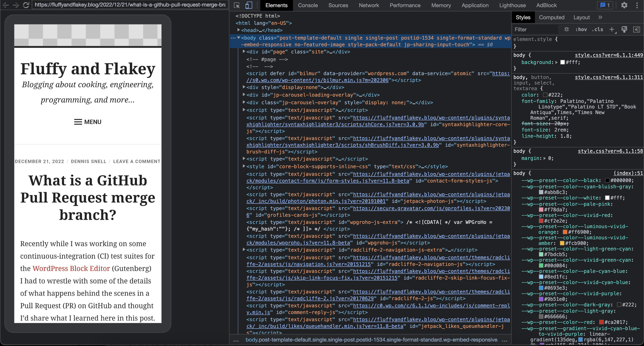The height and width of the screenshot is (346, 644).
Task: Click breadcrumb right ellipsis
Action: (505, 340)
